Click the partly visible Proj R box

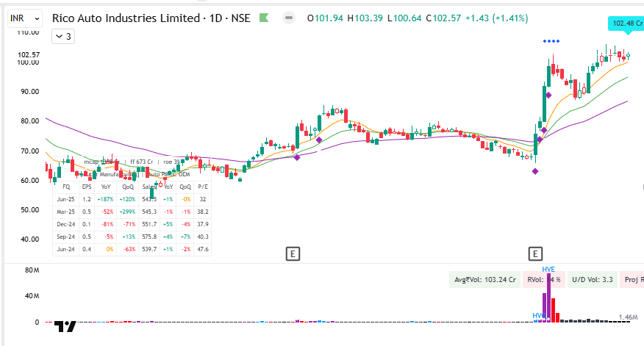632,279
